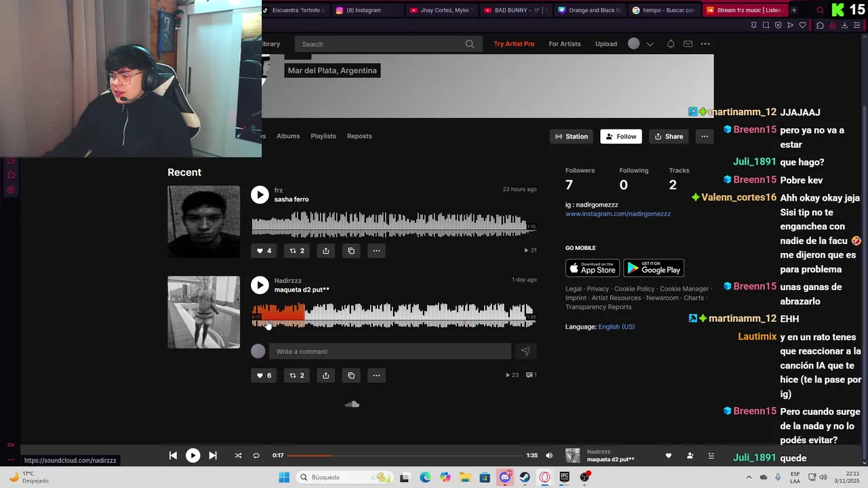The width and height of the screenshot is (868, 488).
Task: Play the sasha ferro track
Action: coord(260,195)
